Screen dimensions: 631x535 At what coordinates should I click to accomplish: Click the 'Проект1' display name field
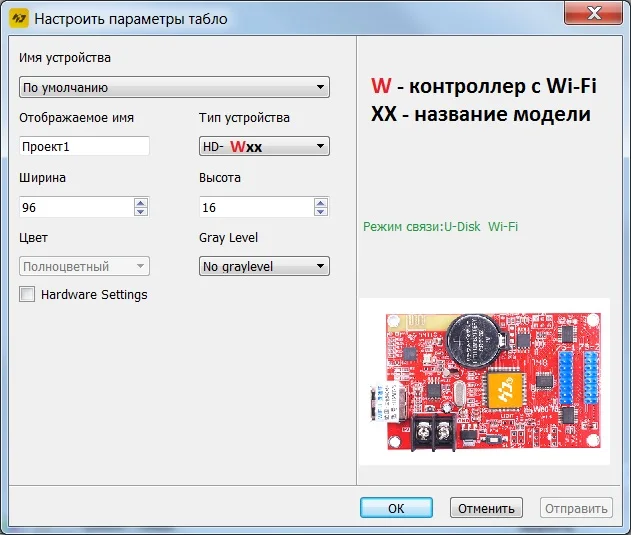tap(85, 146)
